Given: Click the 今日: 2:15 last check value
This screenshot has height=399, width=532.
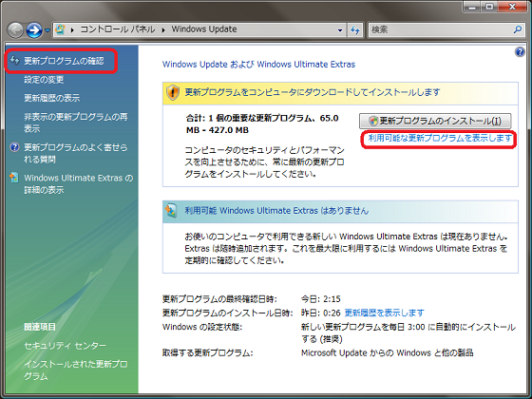Looking at the screenshot, I should [321, 299].
